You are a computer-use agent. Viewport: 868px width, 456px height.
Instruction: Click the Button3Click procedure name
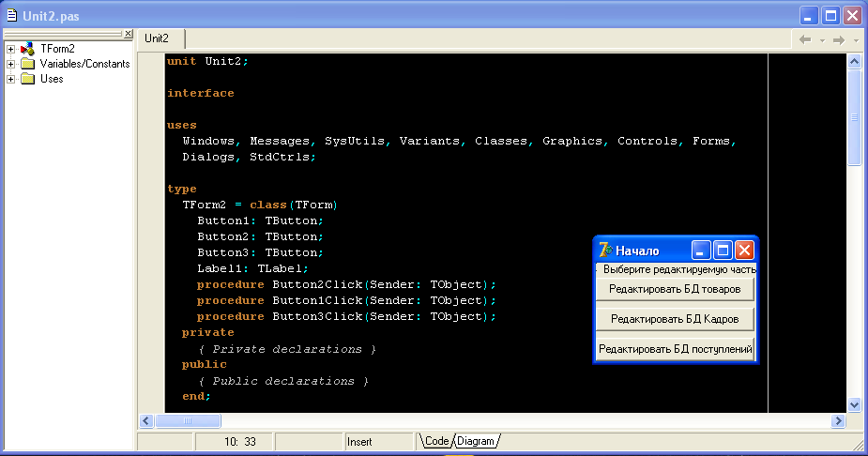click(317, 316)
